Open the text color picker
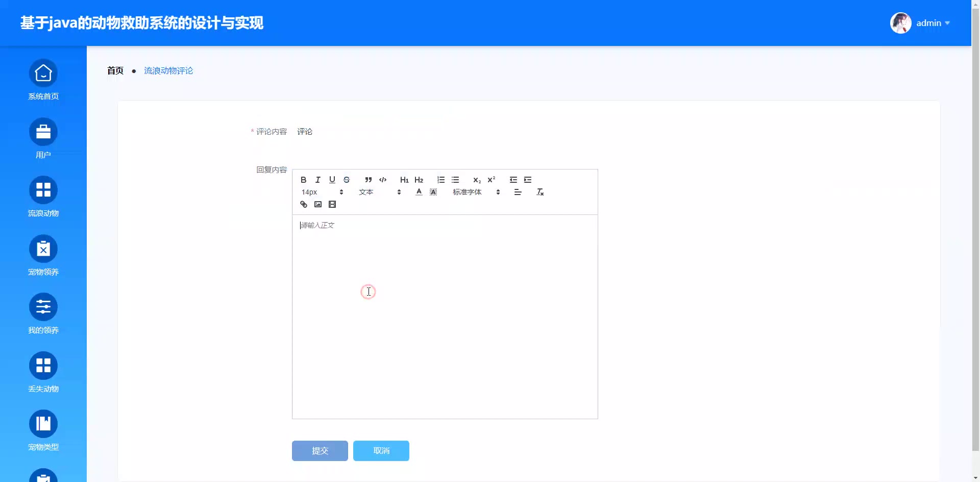Image resolution: width=980 pixels, height=482 pixels. tap(419, 192)
